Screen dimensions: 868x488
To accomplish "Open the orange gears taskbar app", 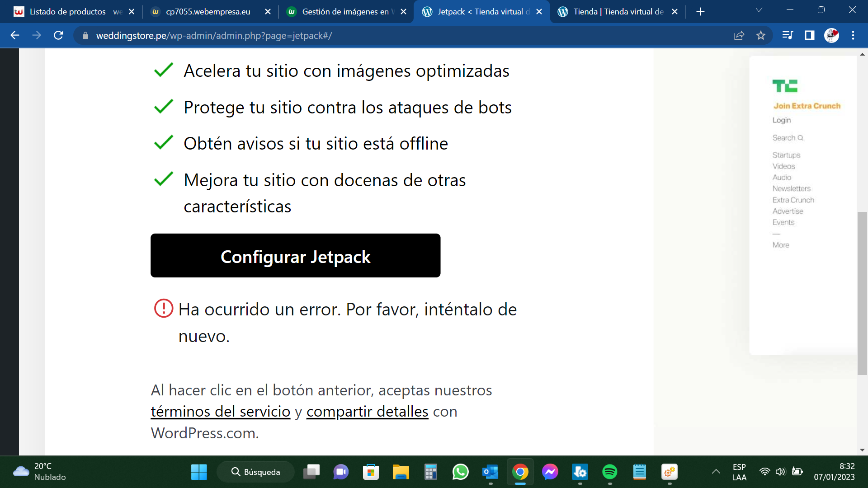I will tap(669, 472).
